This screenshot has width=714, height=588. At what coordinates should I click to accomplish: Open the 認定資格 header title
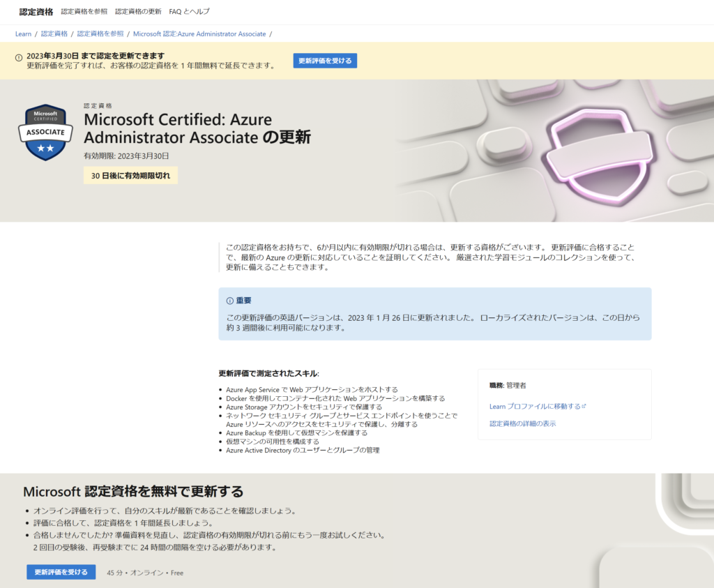(x=36, y=12)
